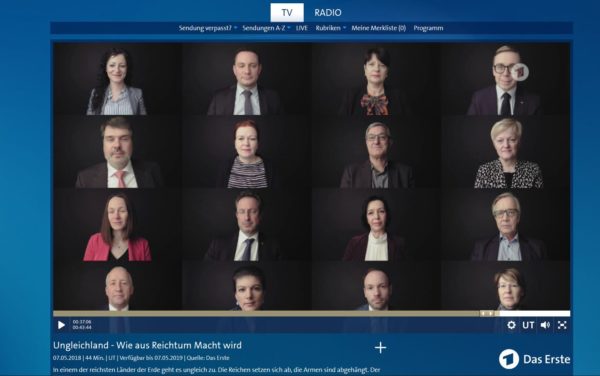This screenshot has width=600, height=376.
Task: Go to the Programm page
Action: (428, 28)
